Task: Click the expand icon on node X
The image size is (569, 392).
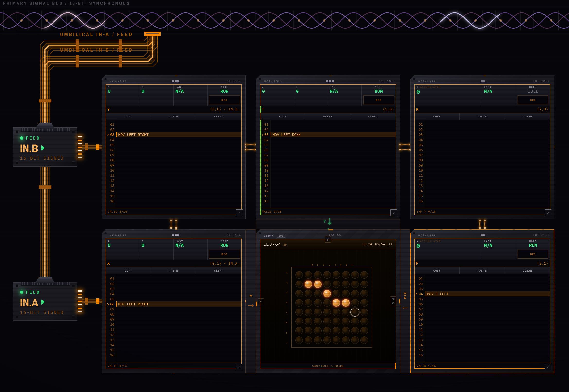Action: point(239,367)
